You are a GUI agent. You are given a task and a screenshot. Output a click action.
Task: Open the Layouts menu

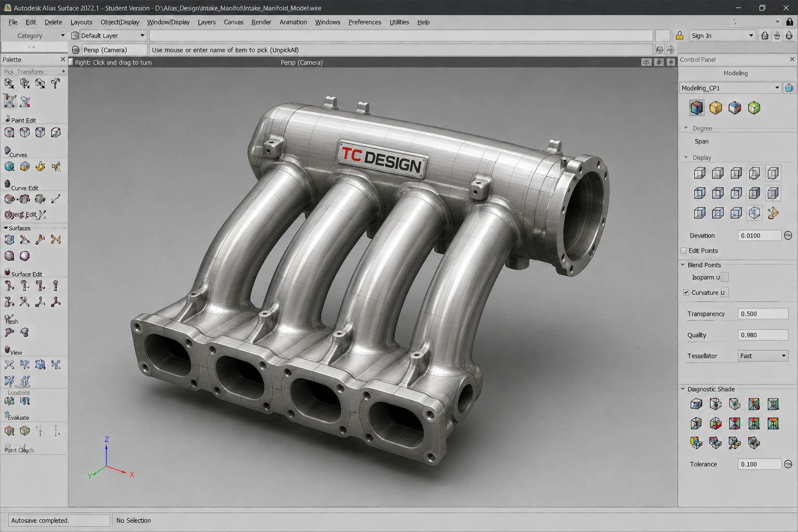pos(81,22)
